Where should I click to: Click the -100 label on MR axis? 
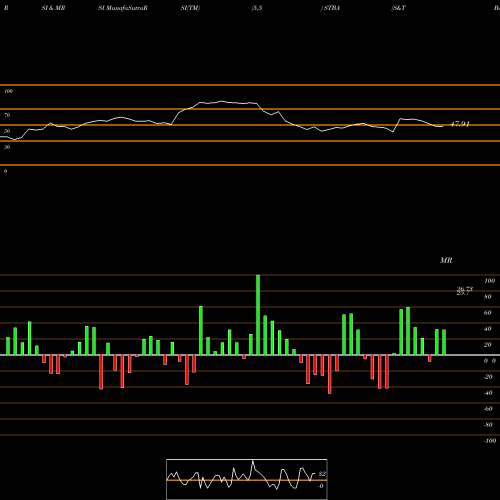(x=490, y=441)
